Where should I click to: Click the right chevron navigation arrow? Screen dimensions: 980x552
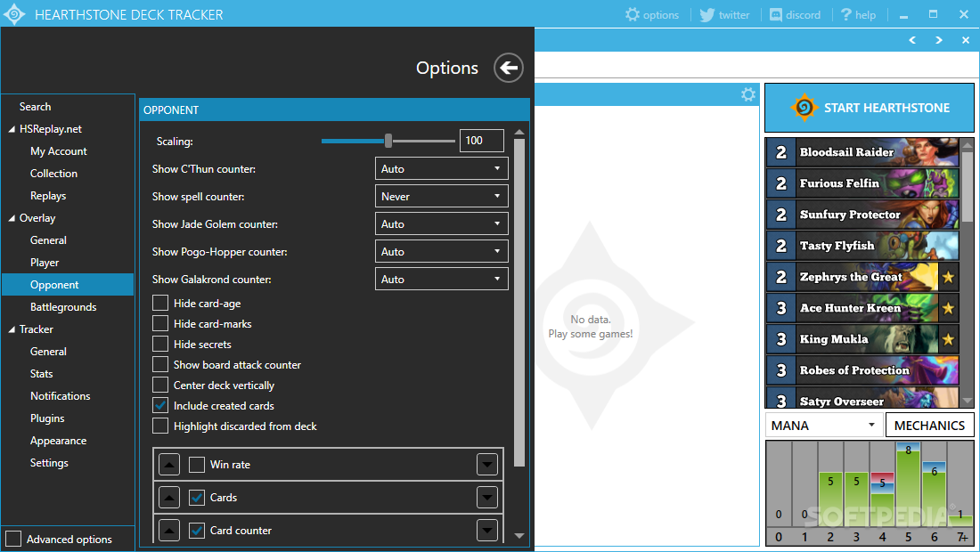point(939,40)
